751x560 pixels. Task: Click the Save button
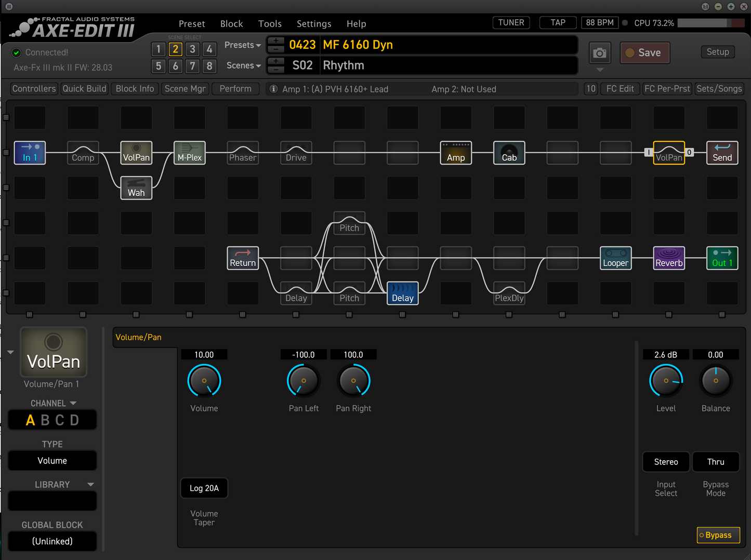[644, 52]
